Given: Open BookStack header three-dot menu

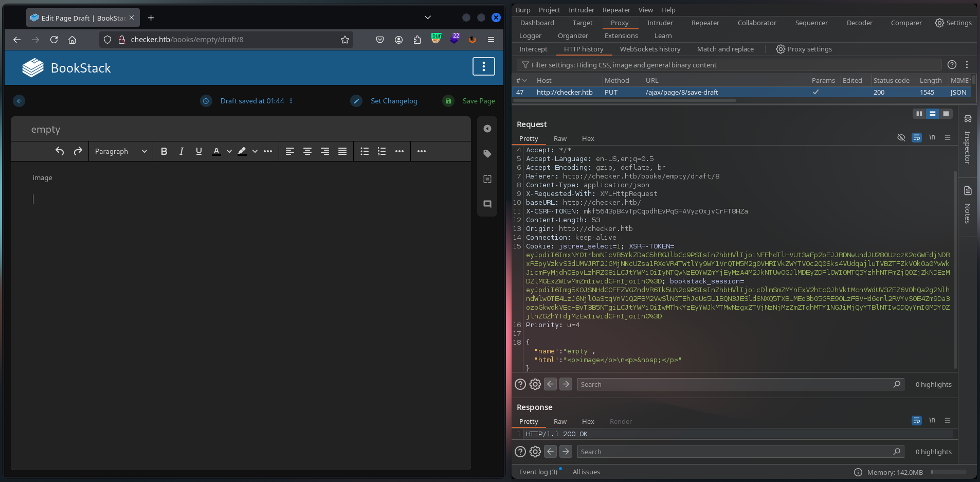Looking at the screenshot, I should pos(484,66).
